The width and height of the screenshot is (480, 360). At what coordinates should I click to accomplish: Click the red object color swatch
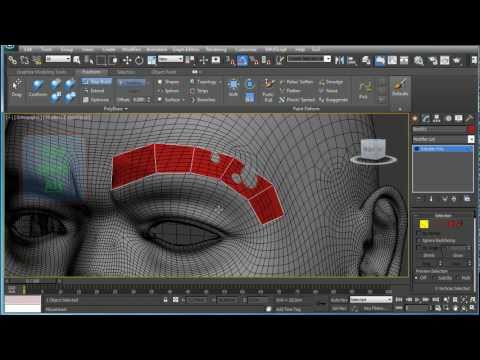pos(471,129)
